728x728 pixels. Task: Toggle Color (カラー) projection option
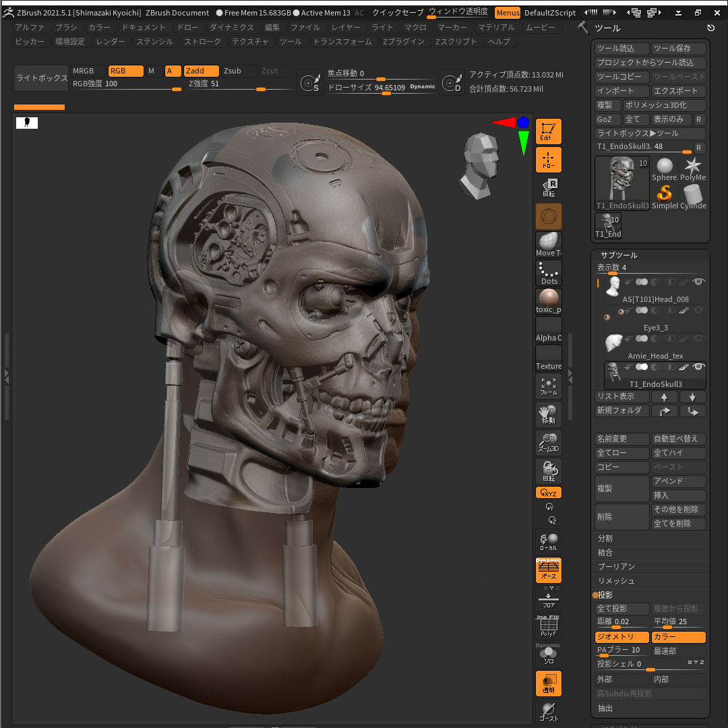678,637
